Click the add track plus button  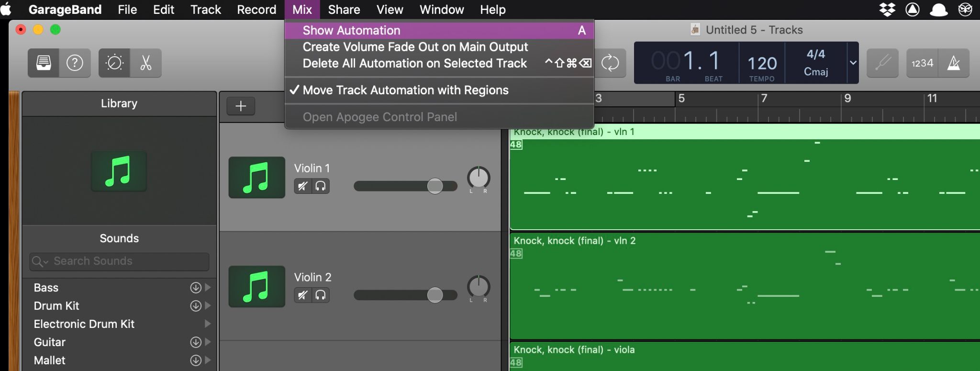click(241, 106)
